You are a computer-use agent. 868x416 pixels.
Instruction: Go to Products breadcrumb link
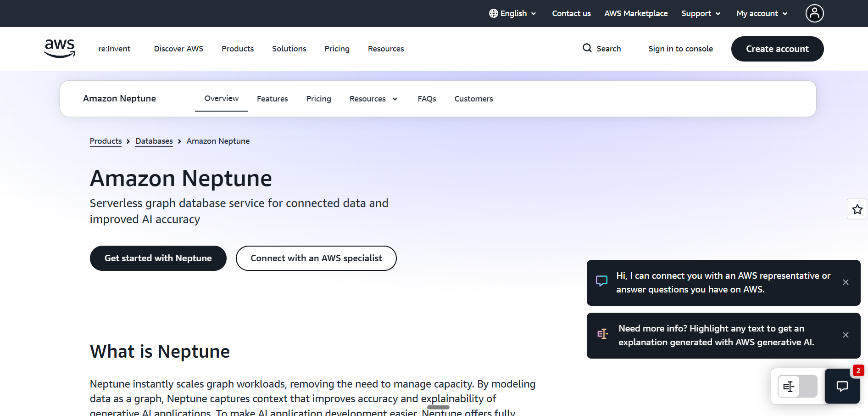[106, 141]
